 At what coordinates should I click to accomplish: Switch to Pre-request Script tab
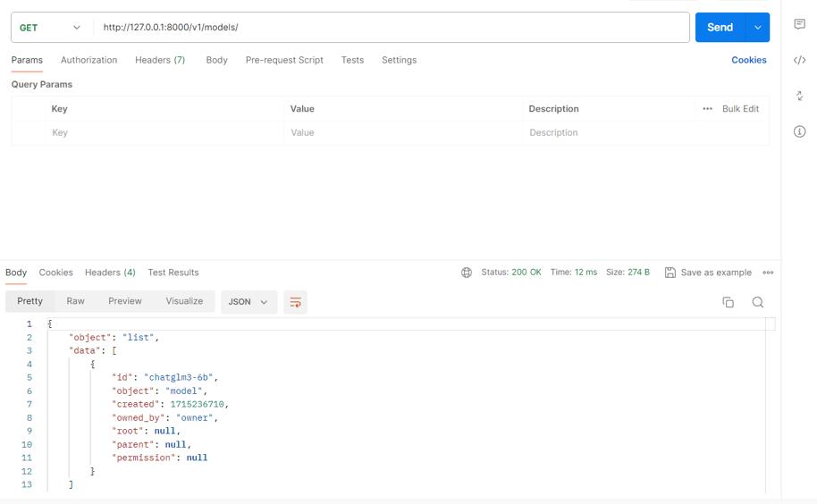tap(284, 60)
